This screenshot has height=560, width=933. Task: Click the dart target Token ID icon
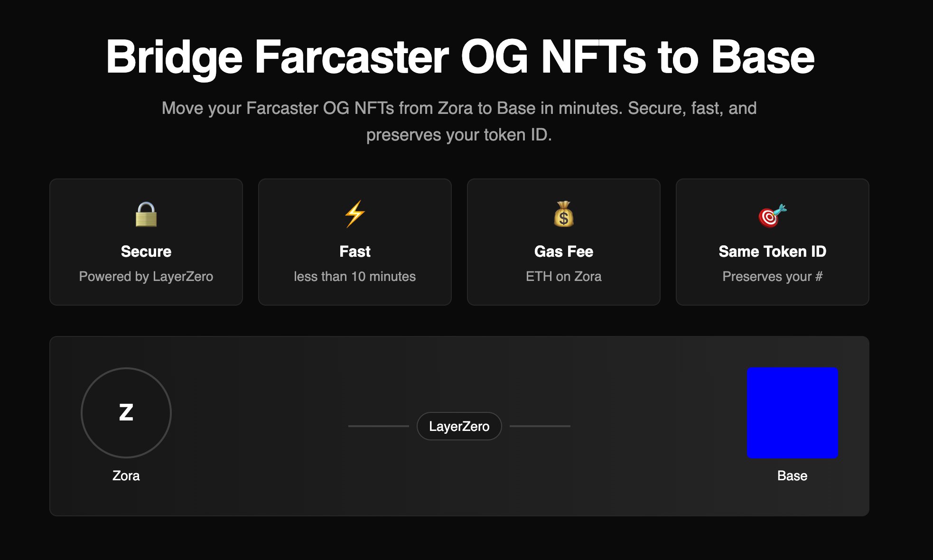(x=772, y=215)
